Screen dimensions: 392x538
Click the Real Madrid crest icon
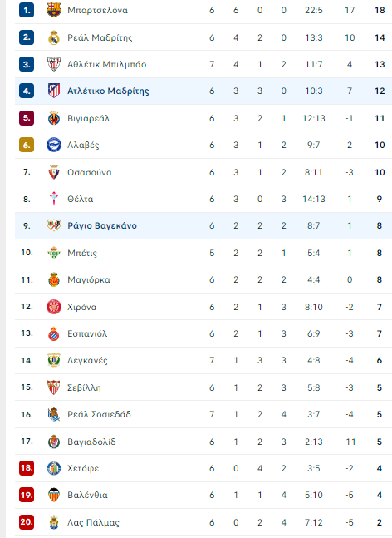(x=54, y=37)
